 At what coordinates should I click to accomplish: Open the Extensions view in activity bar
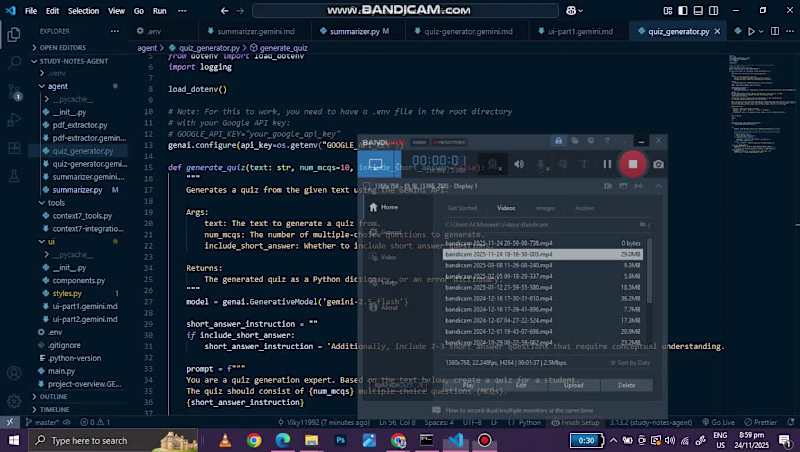[14, 148]
